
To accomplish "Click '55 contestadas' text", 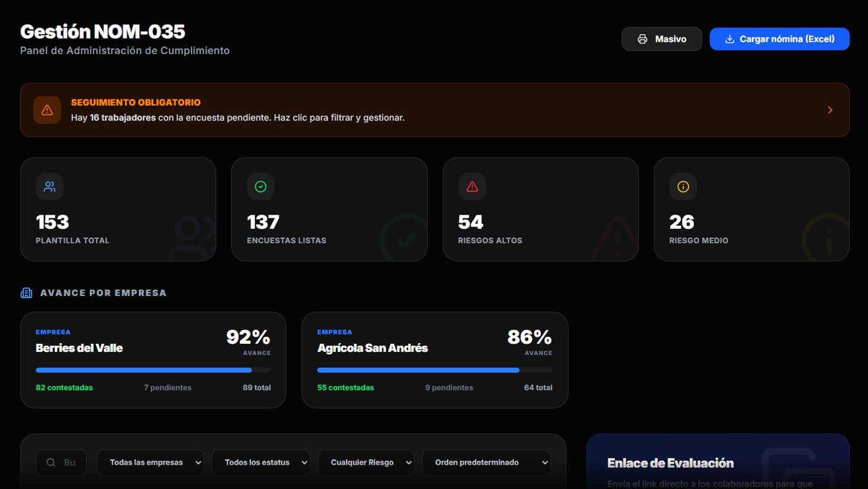I will (346, 388).
